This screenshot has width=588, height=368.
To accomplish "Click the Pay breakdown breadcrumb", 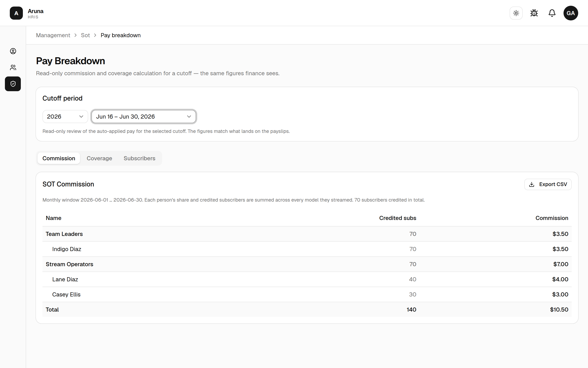I will pos(120,35).
